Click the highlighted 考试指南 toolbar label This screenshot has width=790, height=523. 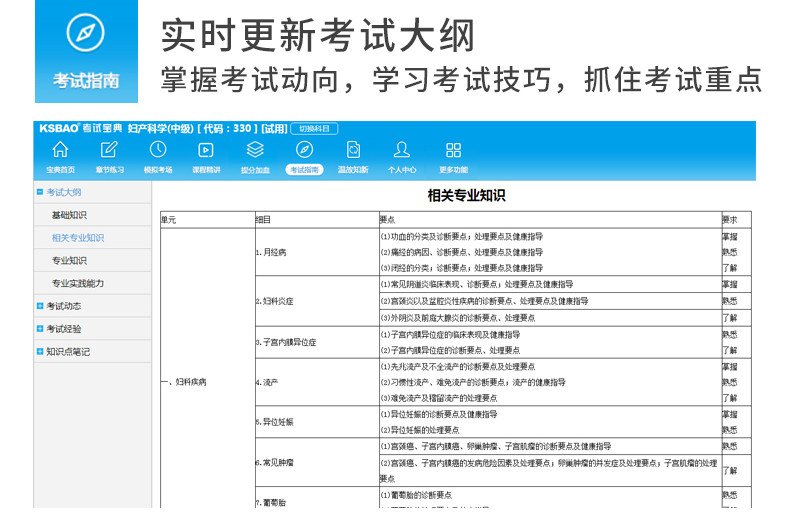point(304,170)
